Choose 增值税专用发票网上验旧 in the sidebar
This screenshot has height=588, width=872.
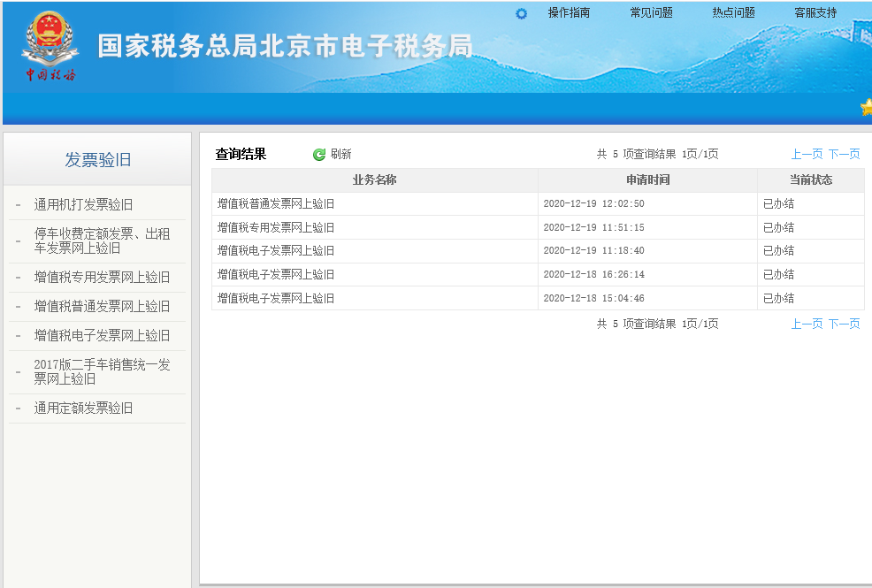click(102, 278)
